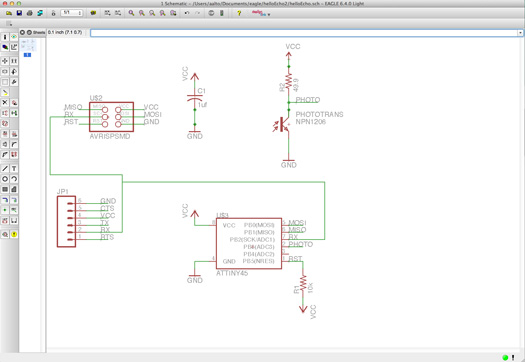
Task: Click into the command line input field
Action: pos(304,33)
